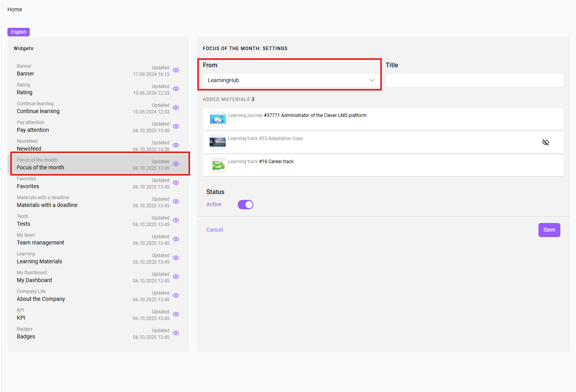The height and width of the screenshot is (392, 576).
Task: Select the Continue learning widget row
Action: coord(98,108)
